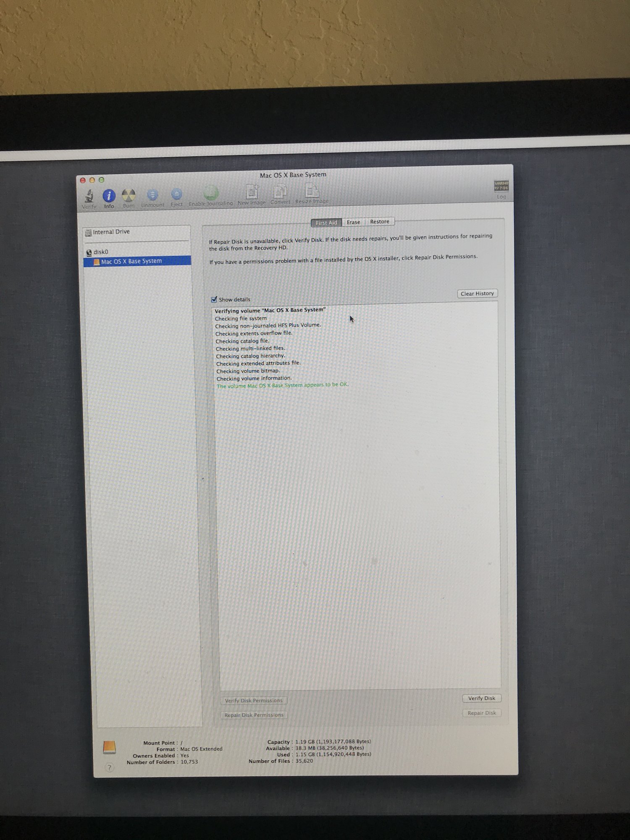Click the Number of Files value 35,620

pos(304,761)
